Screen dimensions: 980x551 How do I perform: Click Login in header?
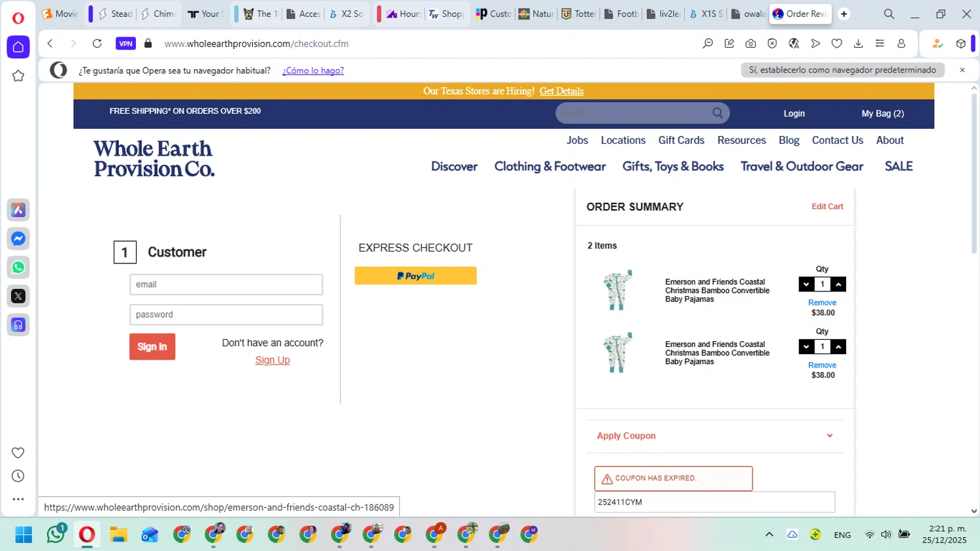(794, 114)
